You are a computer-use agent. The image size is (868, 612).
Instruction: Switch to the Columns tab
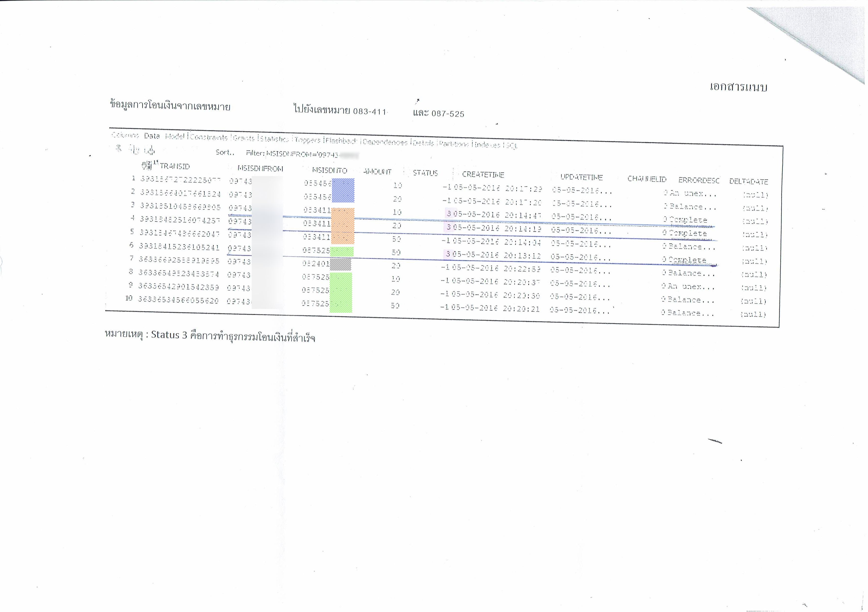(125, 135)
